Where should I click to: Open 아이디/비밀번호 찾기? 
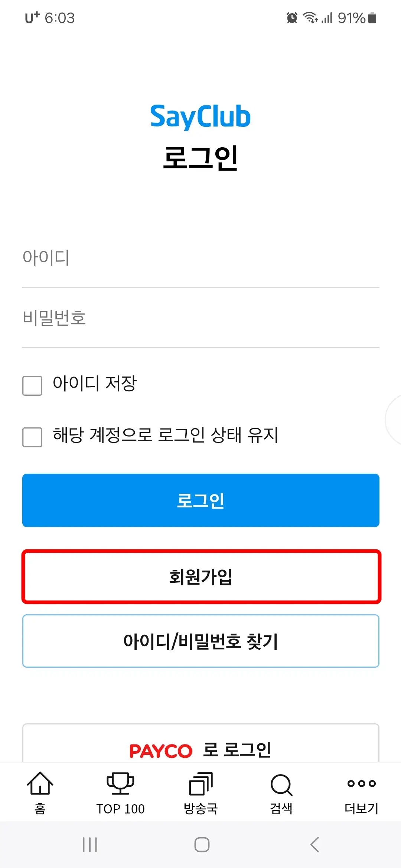[200, 641]
